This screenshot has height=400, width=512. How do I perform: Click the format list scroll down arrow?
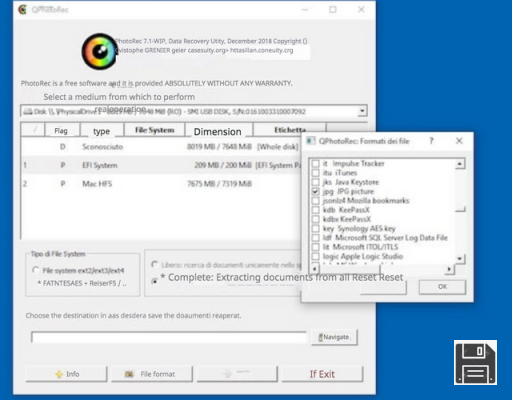click(460, 258)
